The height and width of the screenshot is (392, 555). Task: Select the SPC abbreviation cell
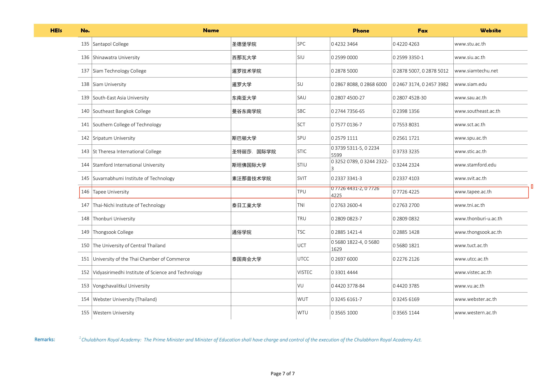click(x=313, y=44)
